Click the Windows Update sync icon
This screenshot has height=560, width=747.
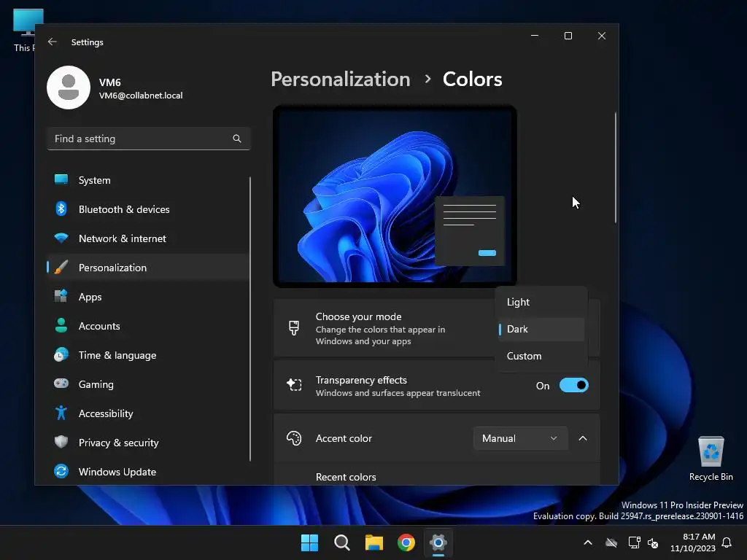[61, 471]
